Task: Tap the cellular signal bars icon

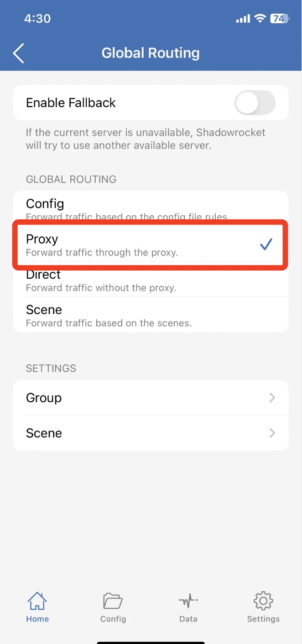Action: [243, 19]
